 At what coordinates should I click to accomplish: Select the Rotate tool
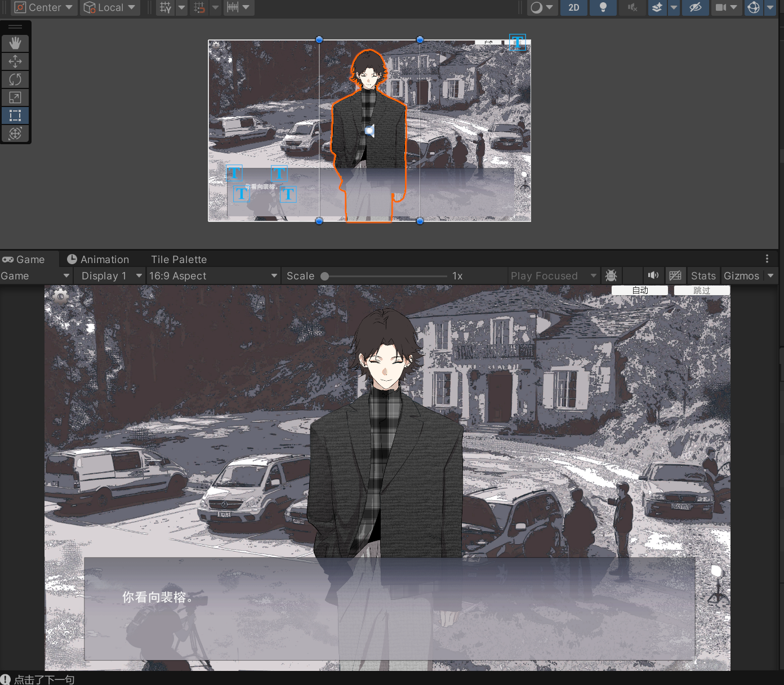click(x=15, y=79)
